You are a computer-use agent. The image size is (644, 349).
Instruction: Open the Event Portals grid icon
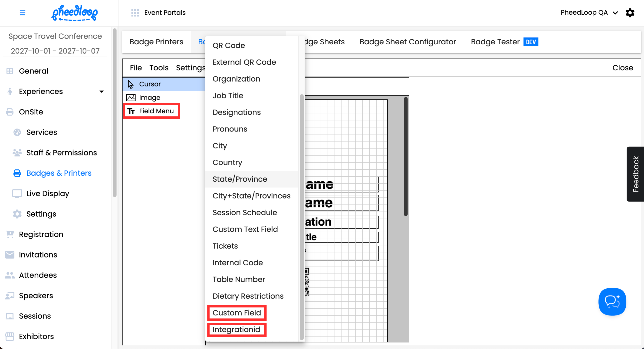[135, 13]
